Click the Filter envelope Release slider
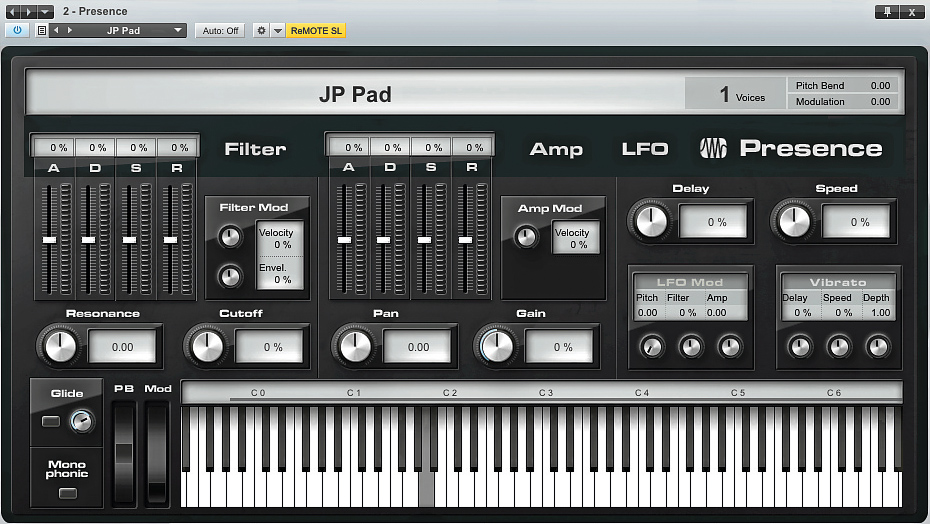This screenshot has height=524, width=930. point(170,239)
